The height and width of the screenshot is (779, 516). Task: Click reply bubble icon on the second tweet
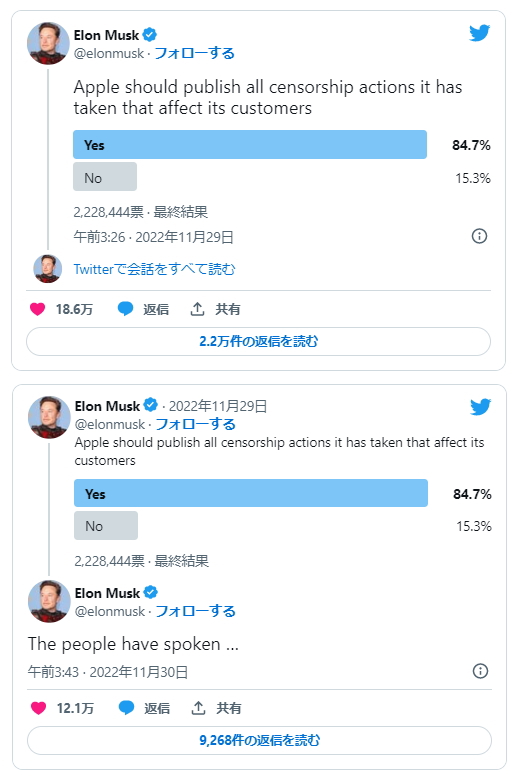coord(126,708)
